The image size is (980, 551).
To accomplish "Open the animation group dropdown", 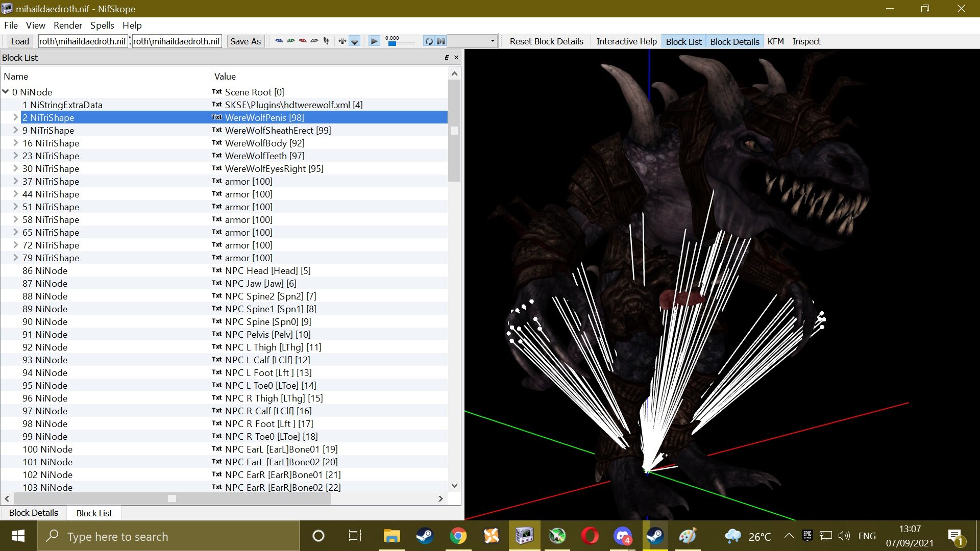I will 472,41.
